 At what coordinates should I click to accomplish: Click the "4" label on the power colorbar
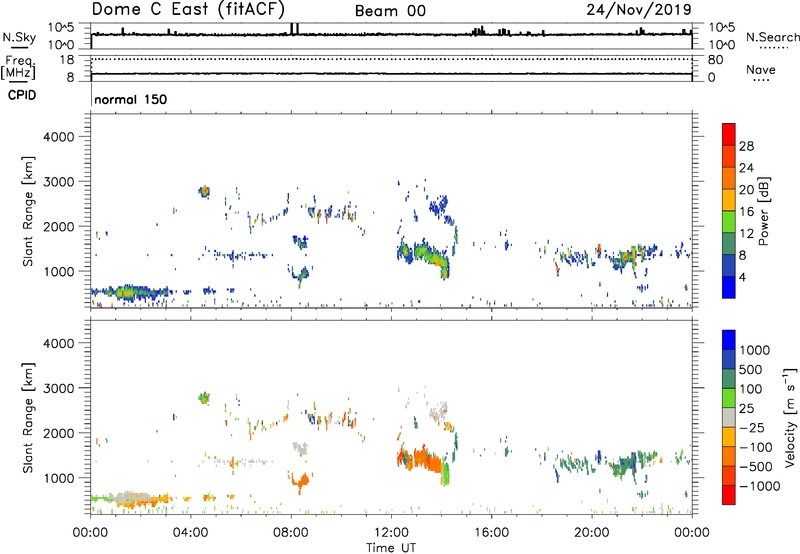(742, 277)
